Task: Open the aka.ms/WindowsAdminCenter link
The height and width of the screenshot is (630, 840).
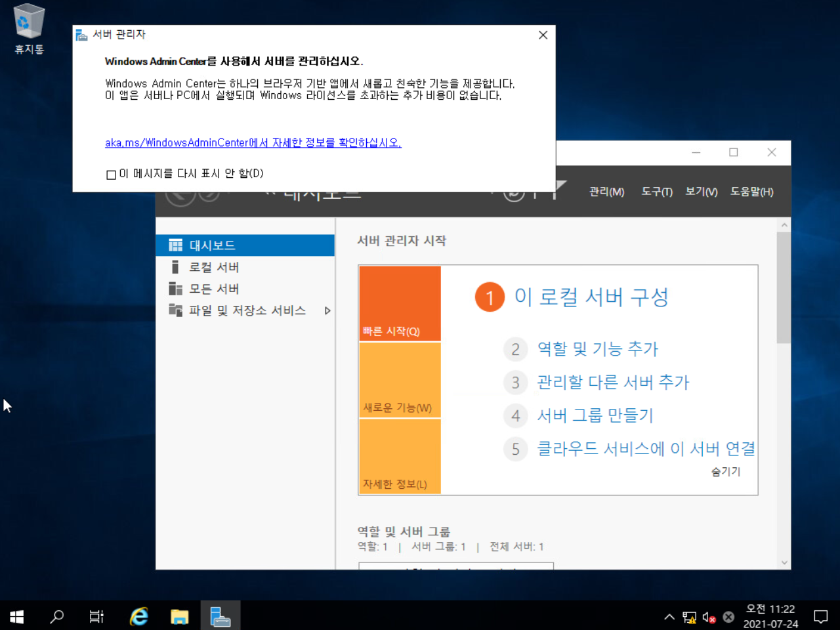Action: point(253,142)
